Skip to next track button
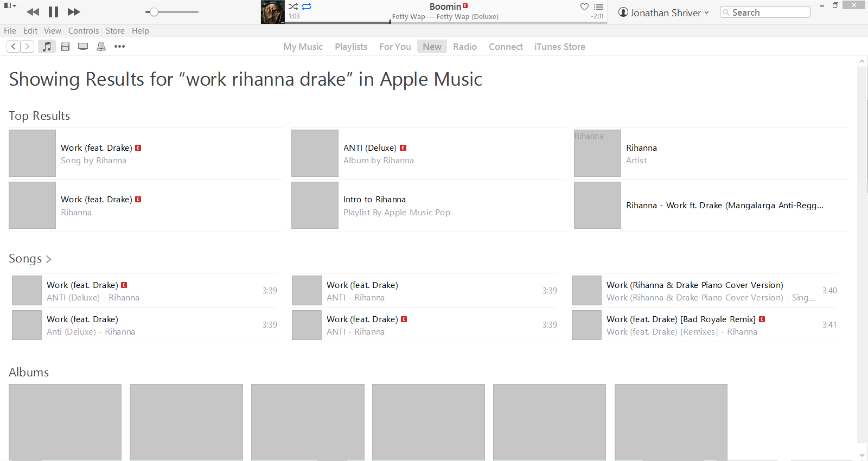Viewport: 868px width, 461px height. tap(74, 12)
